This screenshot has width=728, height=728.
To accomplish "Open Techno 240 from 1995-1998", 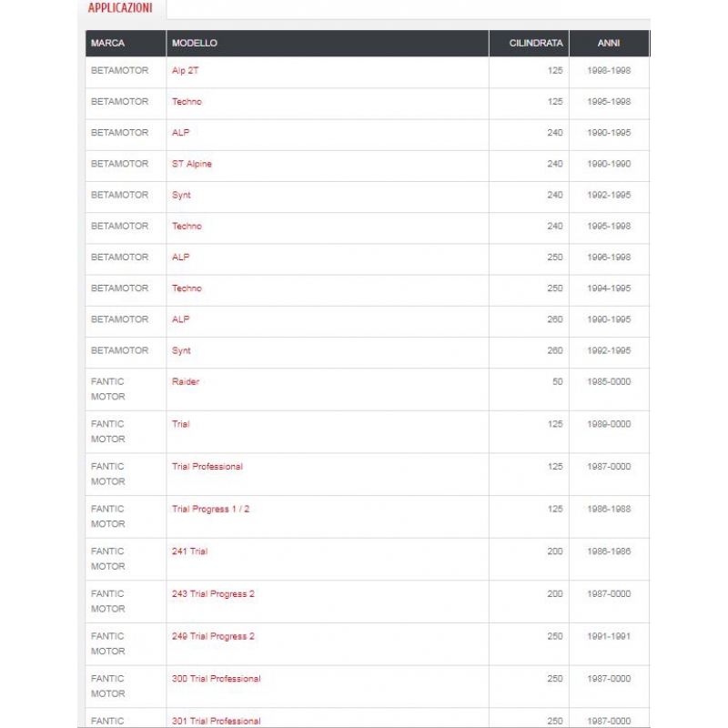I will pyautogui.click(x=187, y=226).
